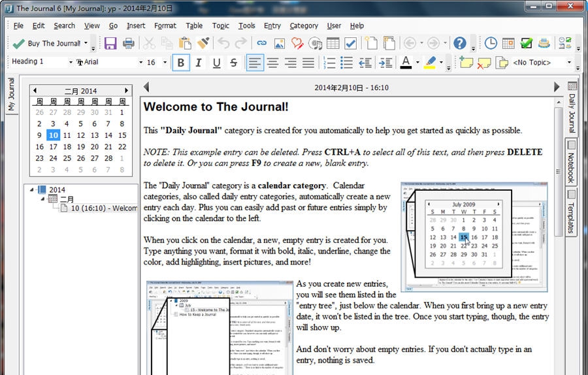Screen dimensions: 588x375
Task: Show next month in calendar
Action: click(126, 90)
